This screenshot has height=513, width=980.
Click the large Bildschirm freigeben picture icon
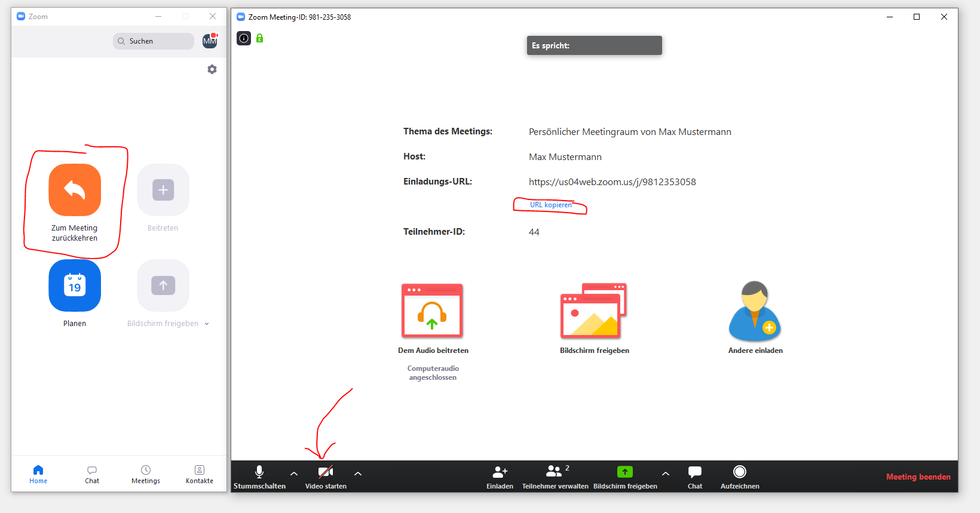pos(593,311)
